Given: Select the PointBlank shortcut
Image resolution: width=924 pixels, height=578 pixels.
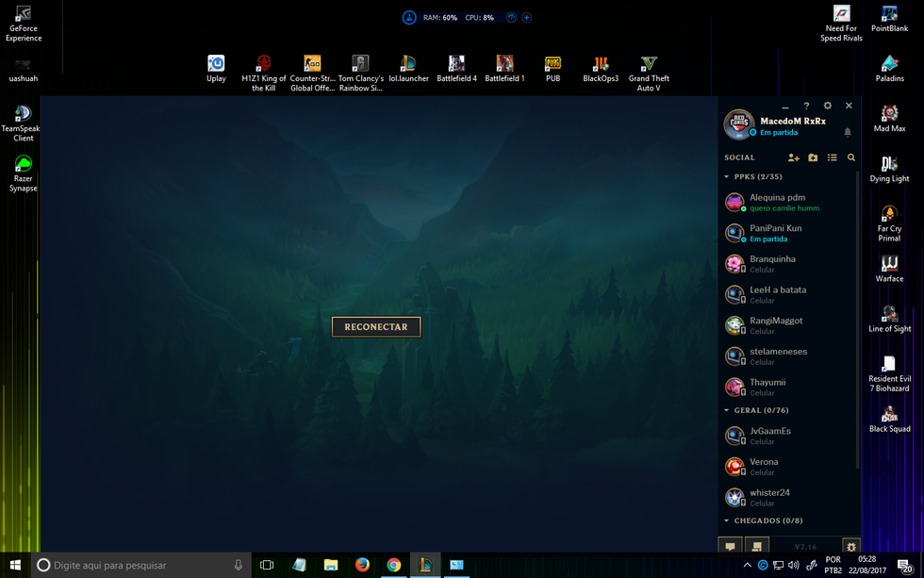Looking at the screenshot, I should click(x=889, y=19).
